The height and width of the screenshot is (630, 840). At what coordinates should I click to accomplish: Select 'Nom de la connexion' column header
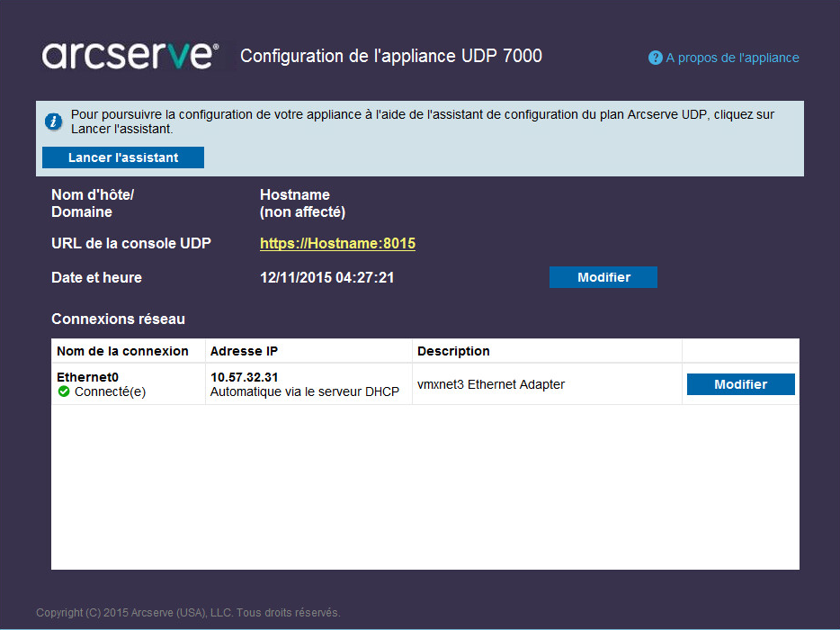coord(122,351)
